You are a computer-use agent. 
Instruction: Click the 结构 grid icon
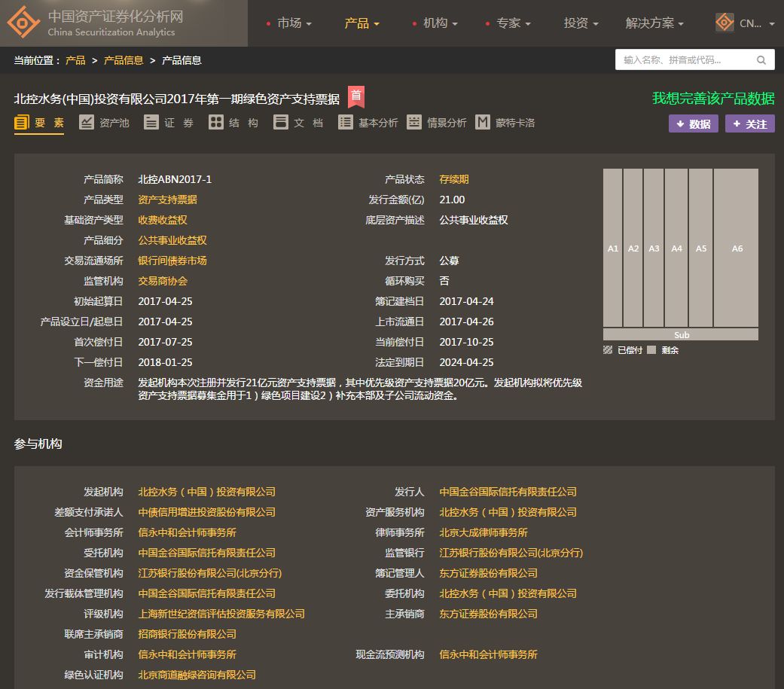[216, 123]
